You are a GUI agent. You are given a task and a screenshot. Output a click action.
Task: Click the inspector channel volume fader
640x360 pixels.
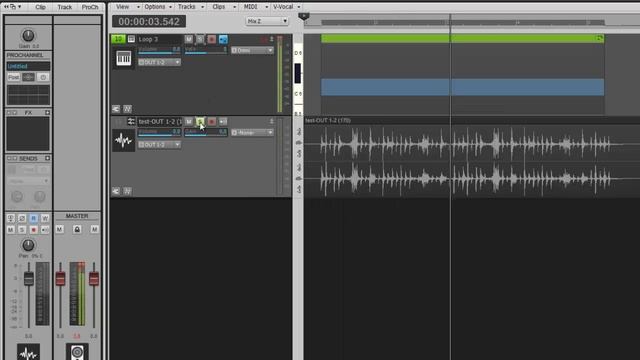[x=29, y=278]
